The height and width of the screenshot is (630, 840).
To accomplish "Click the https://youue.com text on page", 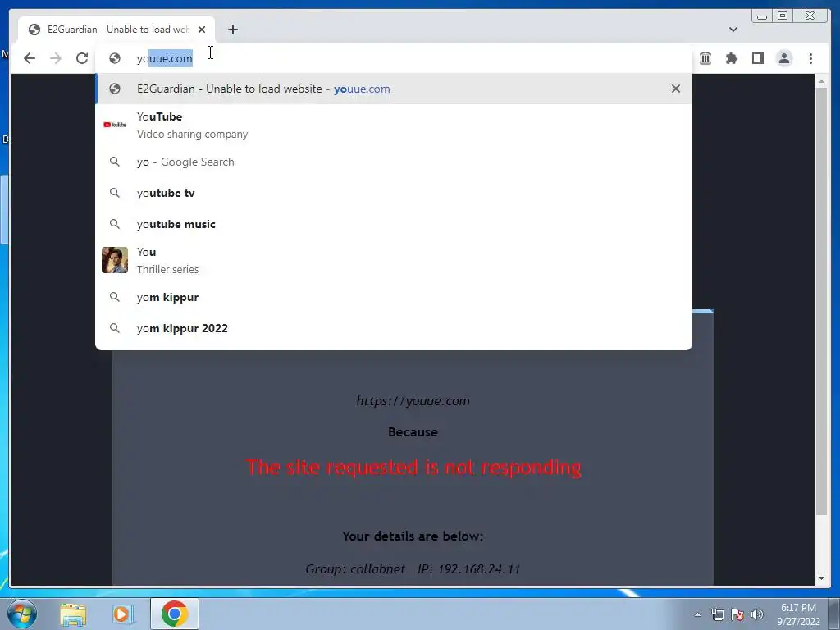I will click(413, 400).
